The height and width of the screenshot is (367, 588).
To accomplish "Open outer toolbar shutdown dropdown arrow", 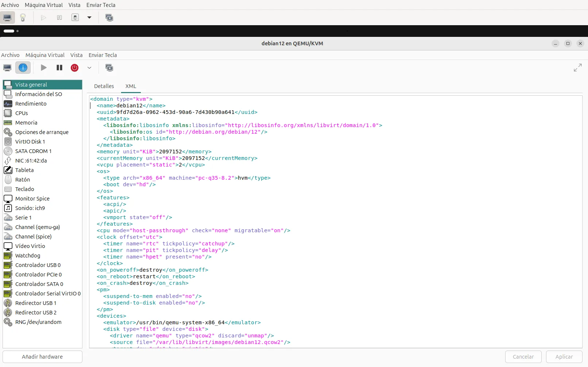I will click(x=89, y=18).
